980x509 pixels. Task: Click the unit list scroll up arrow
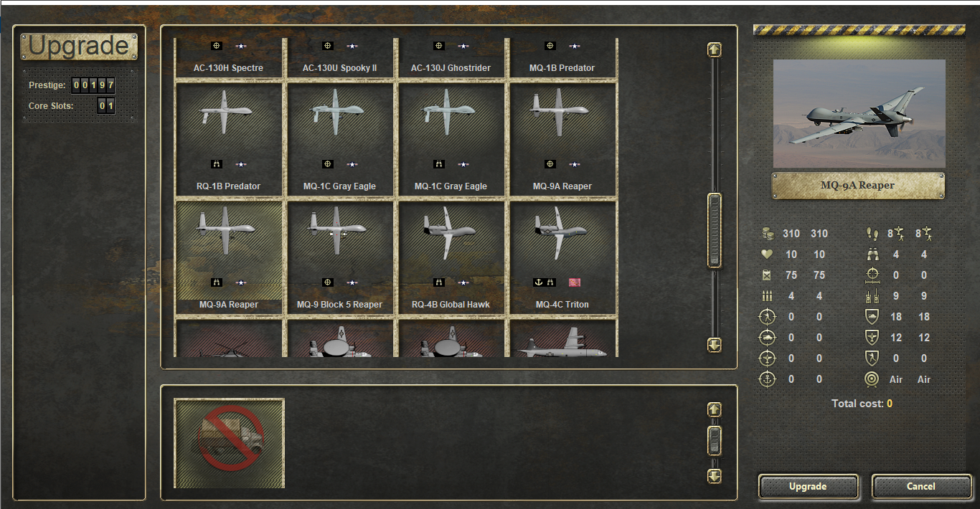coord(714,49)
